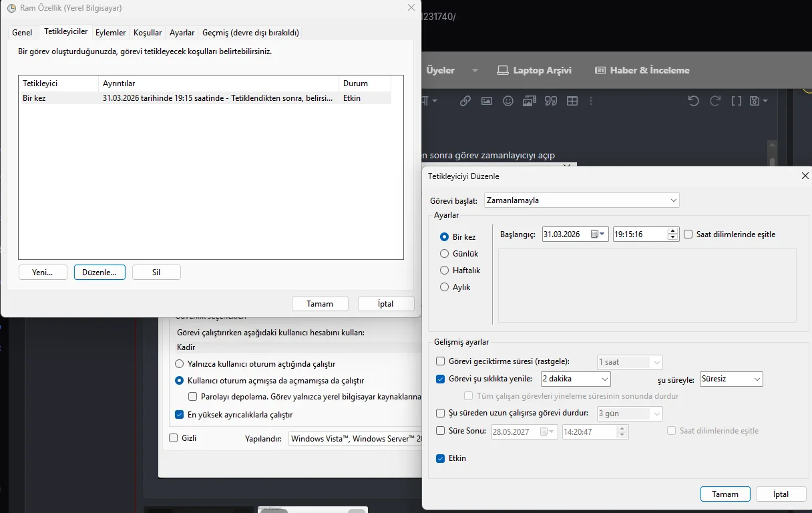Viewport: 812px width, 513px height.
Task: Switch to the Koşullar tab
Action: pos(148,33)
